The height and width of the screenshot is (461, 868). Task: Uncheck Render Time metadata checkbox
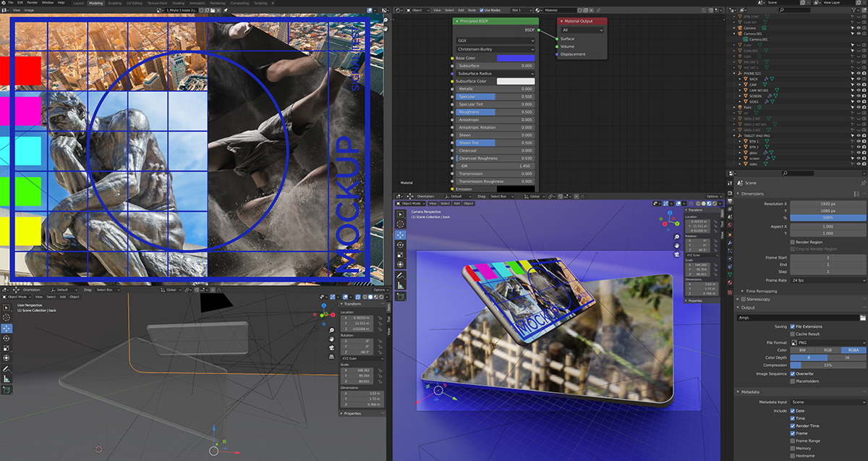click(x=792, y=426)
